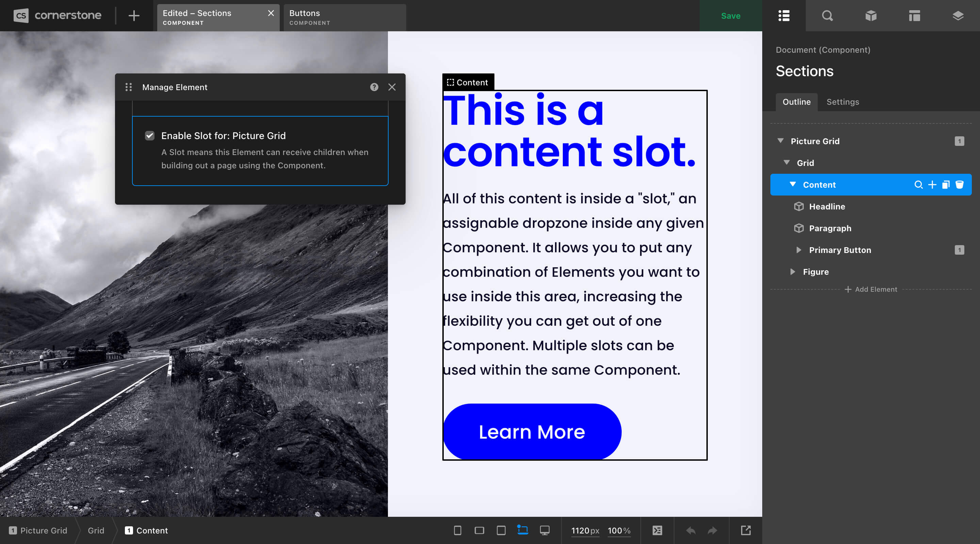
Task: Click the grid layout icon in top toolbar
Action: pyautogui.click(x=914, y=15)
